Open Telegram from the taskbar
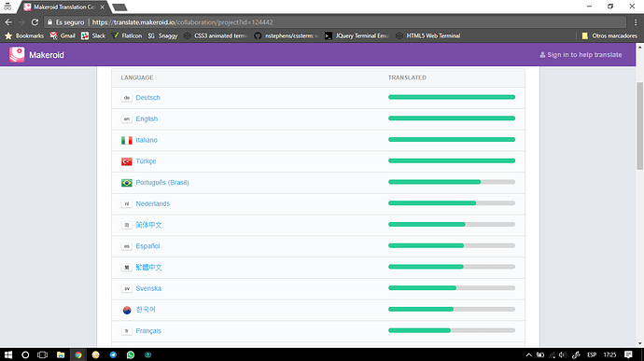Screen dimensions: 644x361 [x=113, y=354]
